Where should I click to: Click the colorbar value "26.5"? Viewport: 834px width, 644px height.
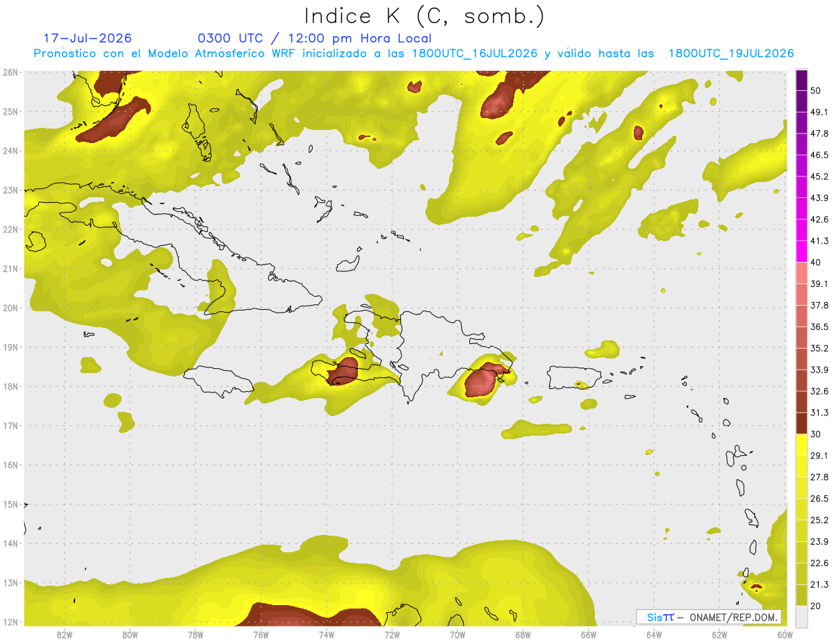pos(819,499)
